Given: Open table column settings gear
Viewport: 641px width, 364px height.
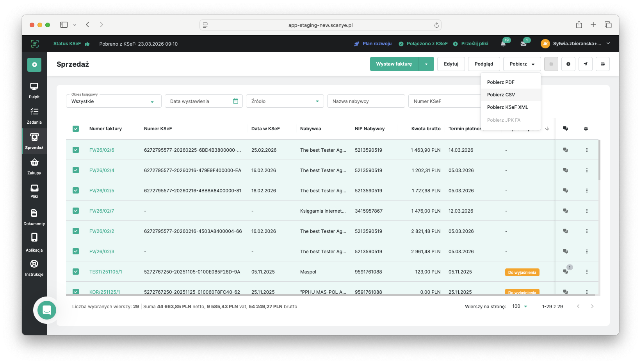Looking at the screenshot, I should tap(586, 129).
